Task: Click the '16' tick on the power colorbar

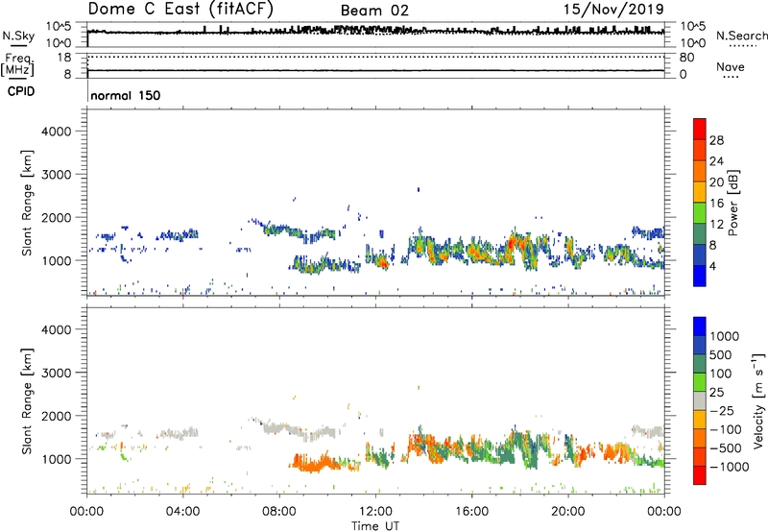Action: coord(716,204)
